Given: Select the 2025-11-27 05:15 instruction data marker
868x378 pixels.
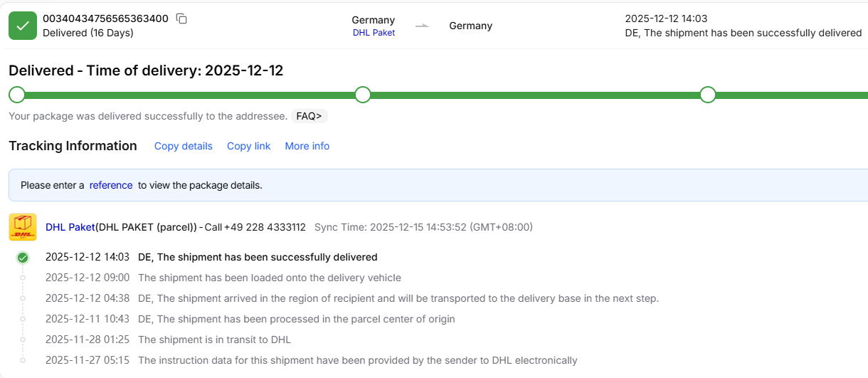Looking at the screenshot, I should [23, 360].
